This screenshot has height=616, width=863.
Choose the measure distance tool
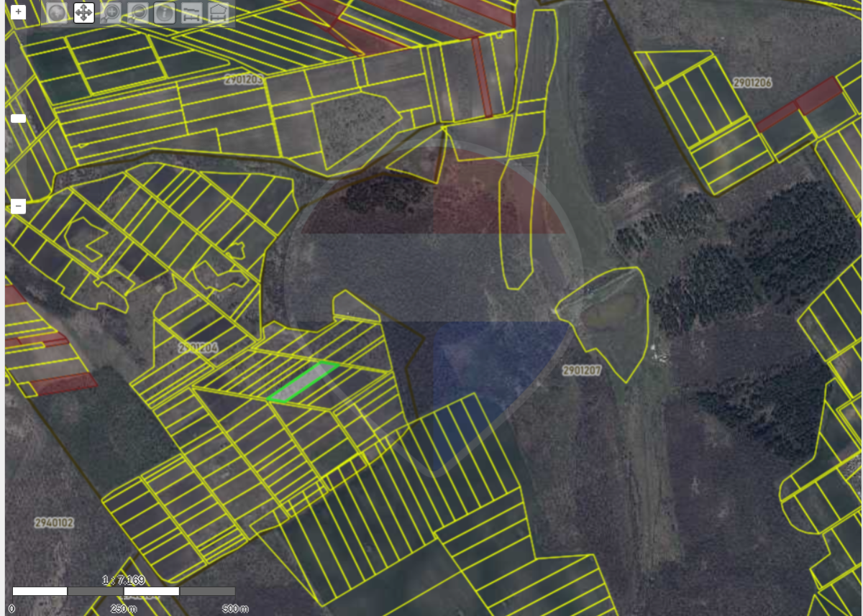tap(191, 12)
